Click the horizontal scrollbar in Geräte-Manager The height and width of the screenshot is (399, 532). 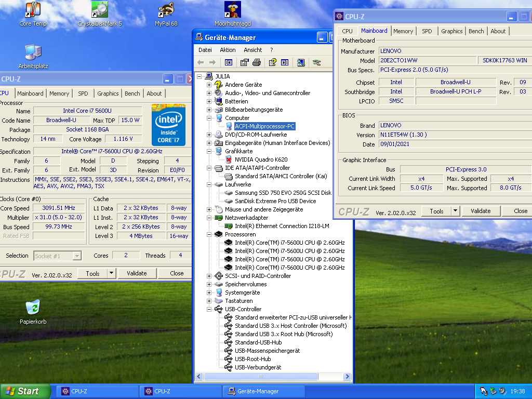tap(260, 376)
